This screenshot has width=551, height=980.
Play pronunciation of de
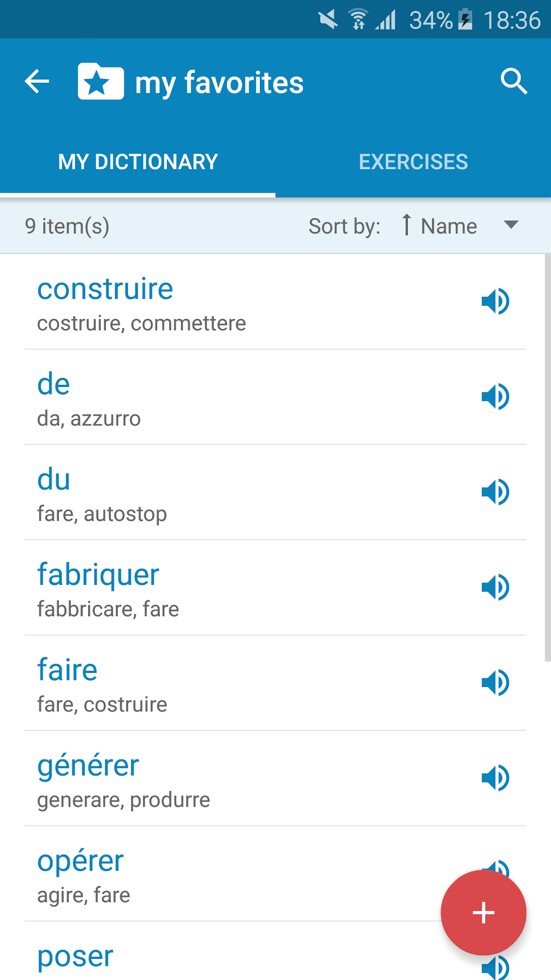(495, 397)
